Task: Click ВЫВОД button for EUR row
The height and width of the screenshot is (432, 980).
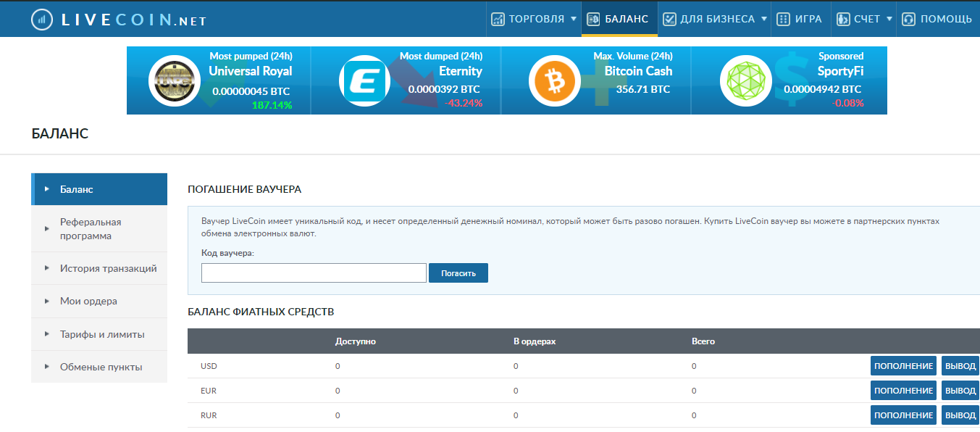Action: (960, 391)
